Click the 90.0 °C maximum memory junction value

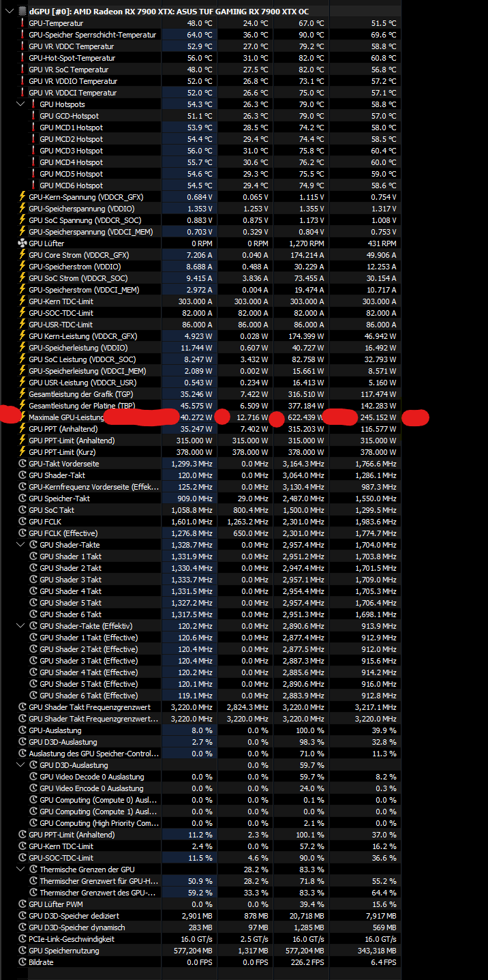(311, 35)
